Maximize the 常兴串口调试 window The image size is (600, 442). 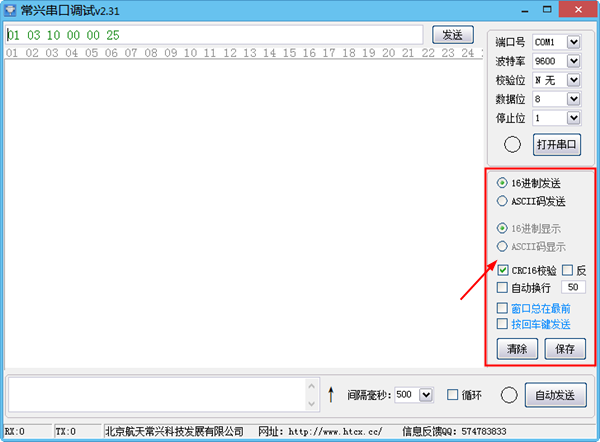click(547, 10)
